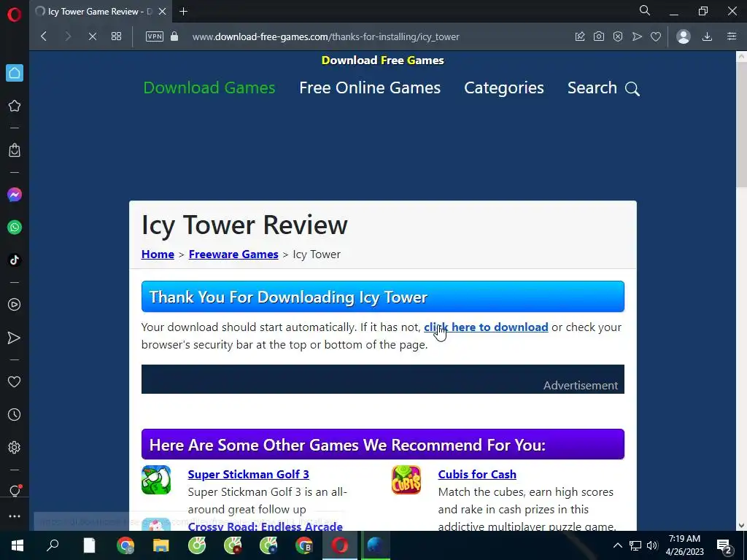Click the page vertical scrollbar thumb

(741, 124)
